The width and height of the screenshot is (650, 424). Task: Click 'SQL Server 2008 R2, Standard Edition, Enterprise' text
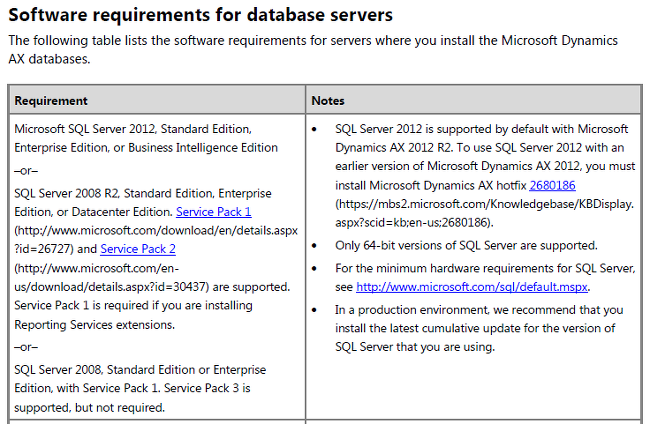[x=143, y=193]
